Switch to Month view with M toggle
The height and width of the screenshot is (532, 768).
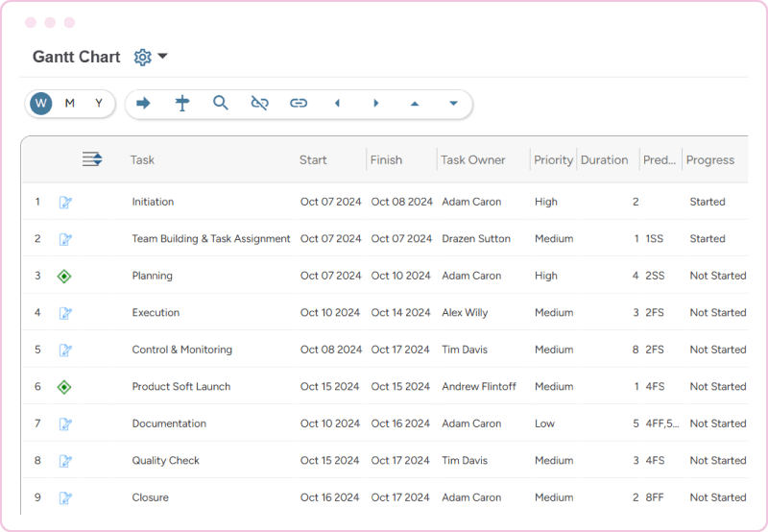click(69, 104)
